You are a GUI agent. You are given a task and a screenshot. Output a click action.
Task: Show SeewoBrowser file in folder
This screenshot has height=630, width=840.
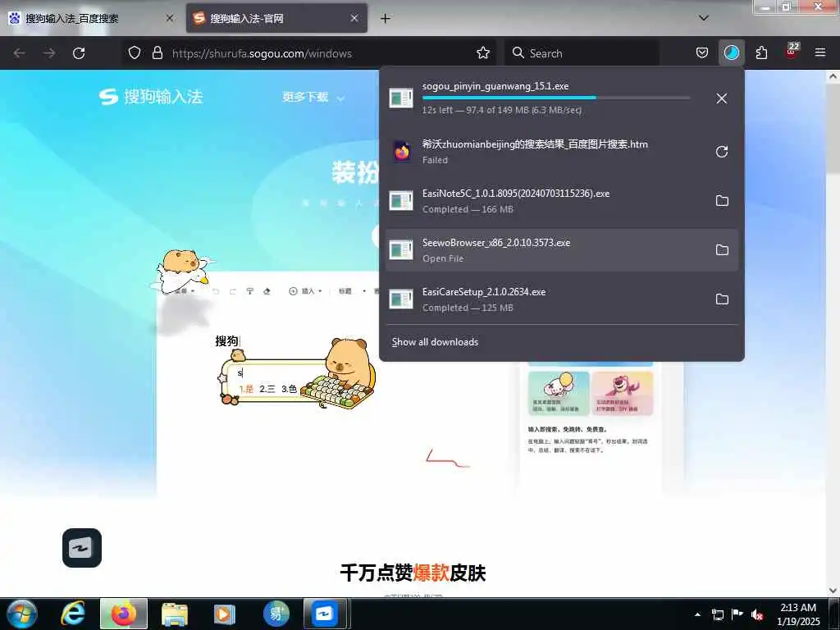[722, 250]
